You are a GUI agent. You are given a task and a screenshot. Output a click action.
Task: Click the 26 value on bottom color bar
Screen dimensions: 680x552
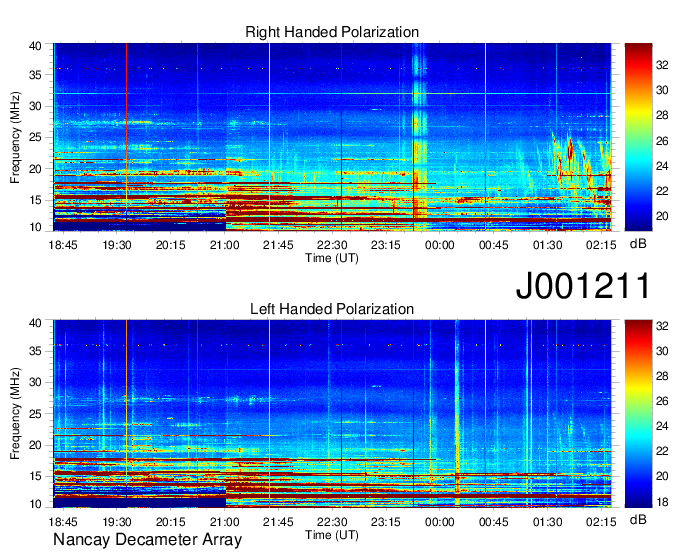point(662,401)
